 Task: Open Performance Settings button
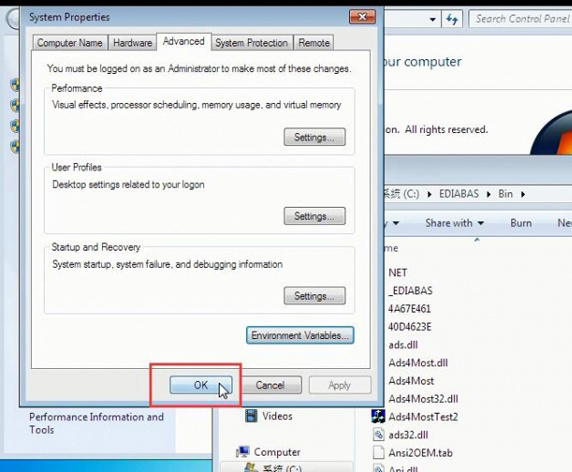point(314,137)
